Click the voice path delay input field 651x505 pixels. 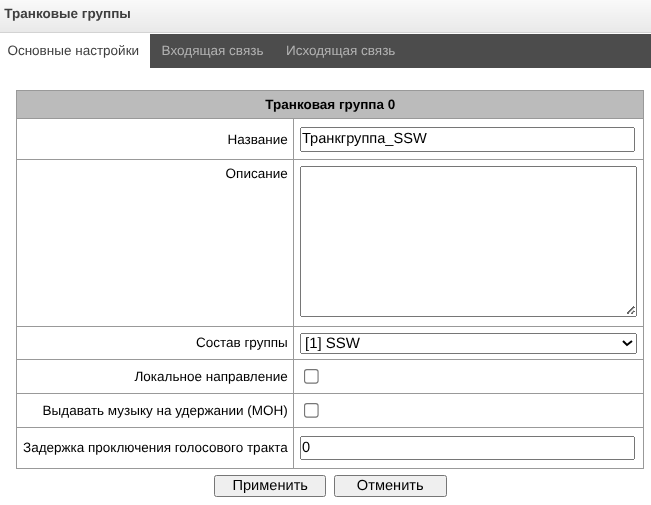tap(467, 448)
